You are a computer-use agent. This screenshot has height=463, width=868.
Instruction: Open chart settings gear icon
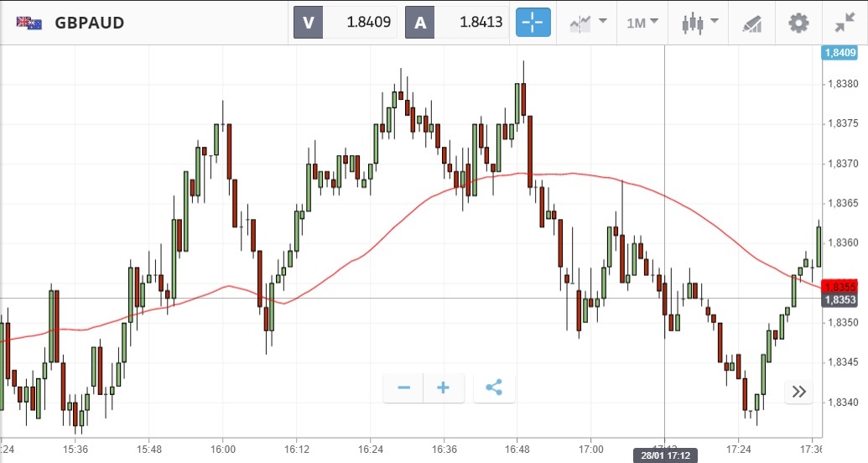pos(798,23)
